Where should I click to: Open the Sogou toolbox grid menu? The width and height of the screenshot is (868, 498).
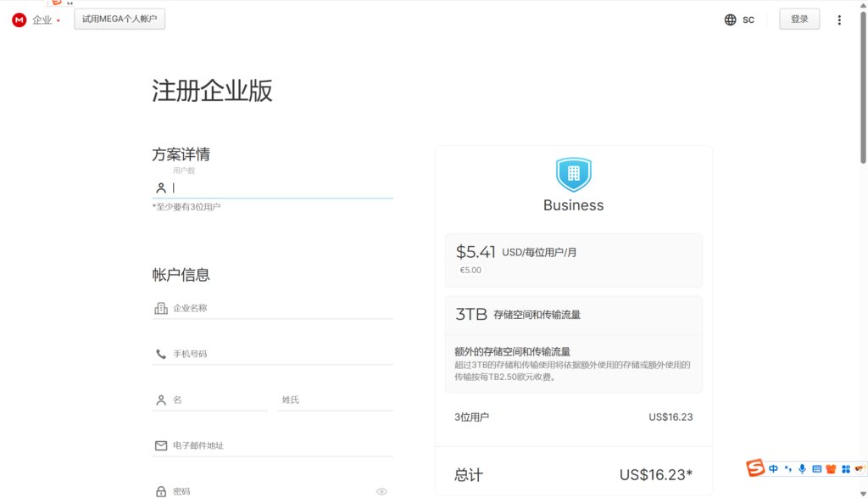tap(844, 467)
